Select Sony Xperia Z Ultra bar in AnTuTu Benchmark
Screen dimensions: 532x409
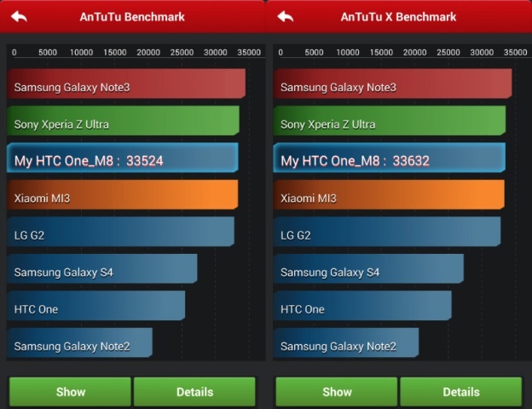[123, 121]
